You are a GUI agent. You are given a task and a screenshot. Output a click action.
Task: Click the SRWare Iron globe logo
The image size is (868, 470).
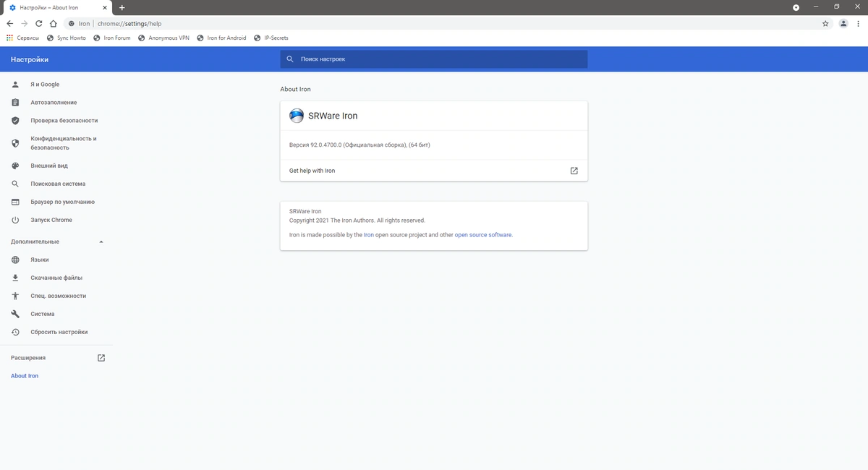tap(297, 116)
